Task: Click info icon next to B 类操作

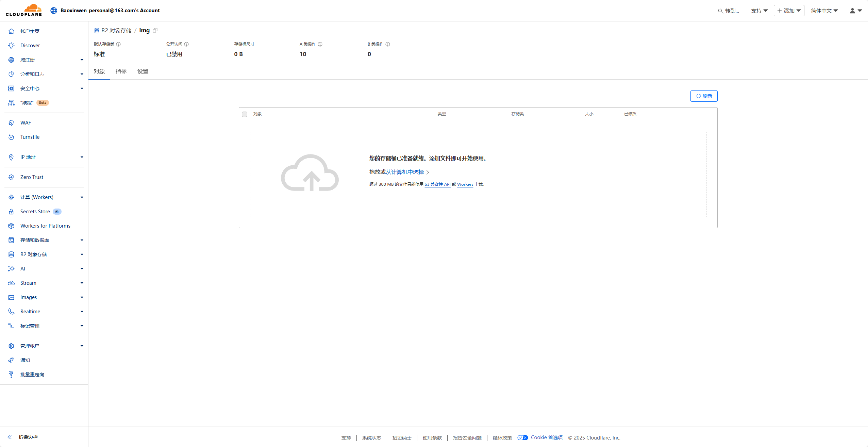Action: coord(388,44)
